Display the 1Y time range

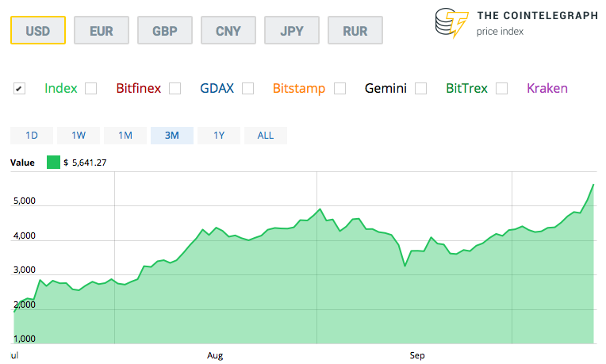pyautogui.click(x=219, y=136)
